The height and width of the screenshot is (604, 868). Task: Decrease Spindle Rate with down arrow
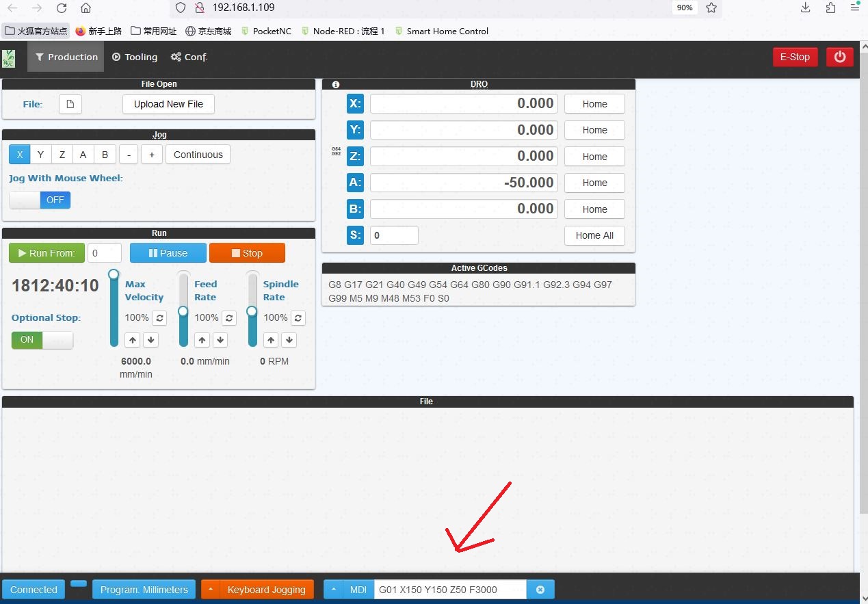[x=289, y=340]
